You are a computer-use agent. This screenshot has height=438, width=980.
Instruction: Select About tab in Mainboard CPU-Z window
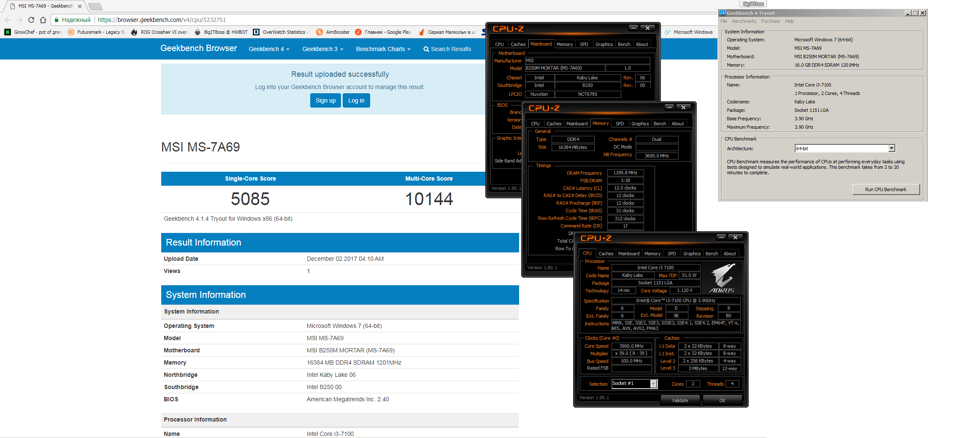tap(642, 44)
